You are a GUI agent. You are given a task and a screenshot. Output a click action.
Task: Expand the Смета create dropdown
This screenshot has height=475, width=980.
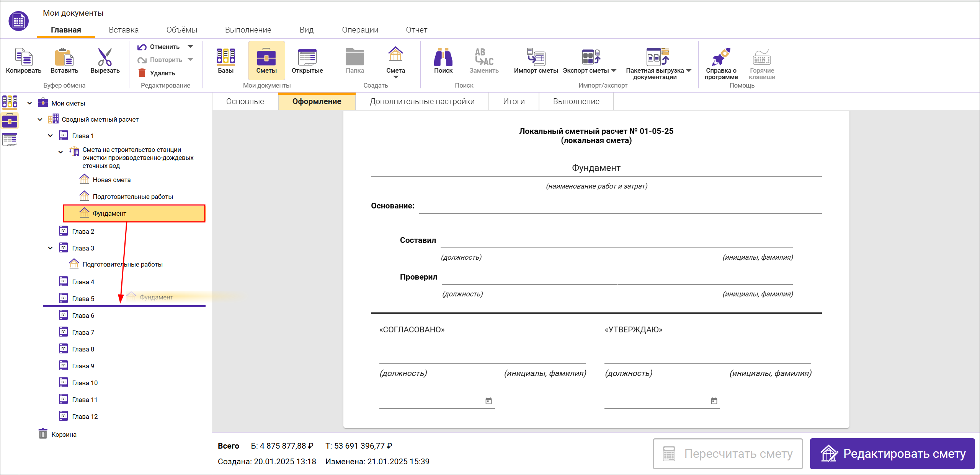tap(395, 77)
